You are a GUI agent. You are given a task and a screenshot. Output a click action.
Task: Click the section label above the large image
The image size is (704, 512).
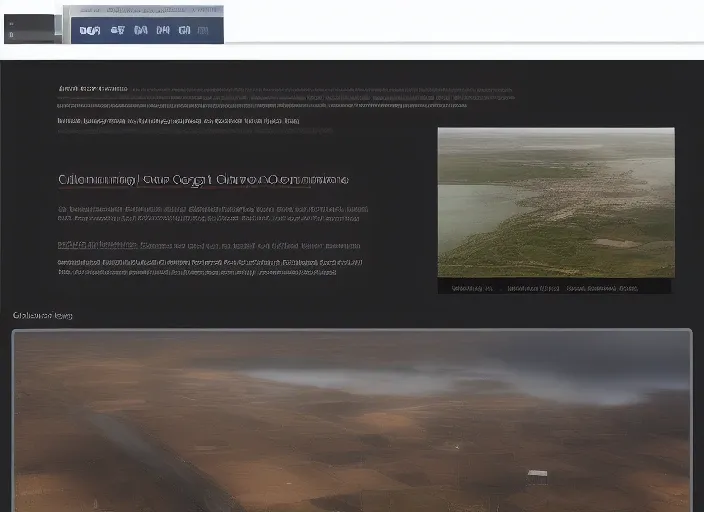(42, 316)
